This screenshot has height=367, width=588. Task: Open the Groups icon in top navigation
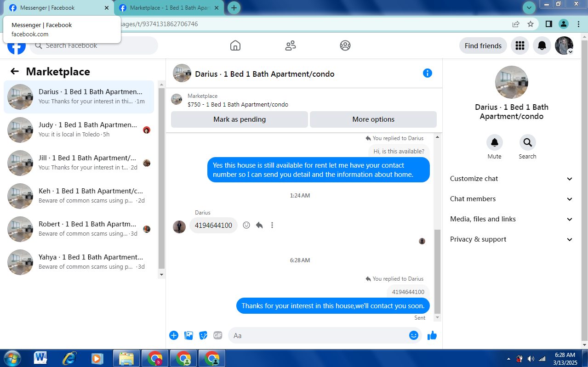(345, 45)
